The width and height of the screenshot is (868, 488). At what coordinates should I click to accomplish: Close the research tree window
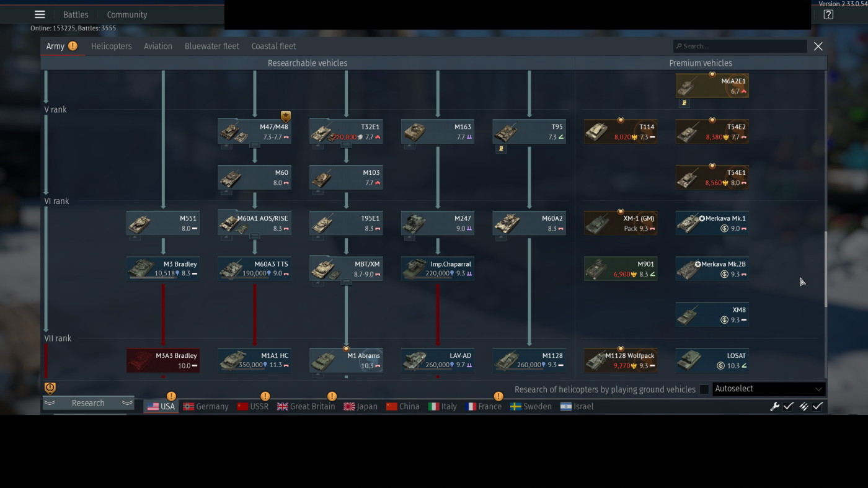coord(818,46)
